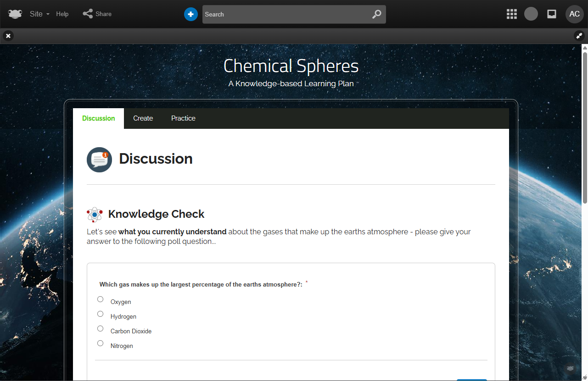The image size is (588, 381).
Task: Click the AC user avatar
Action: point(574,14)
